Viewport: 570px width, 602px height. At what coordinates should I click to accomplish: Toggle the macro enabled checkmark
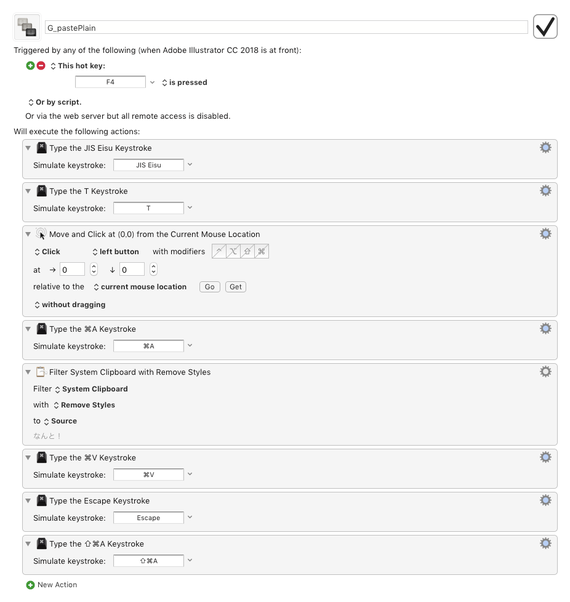pyautogui.click(x=545, y=26)
